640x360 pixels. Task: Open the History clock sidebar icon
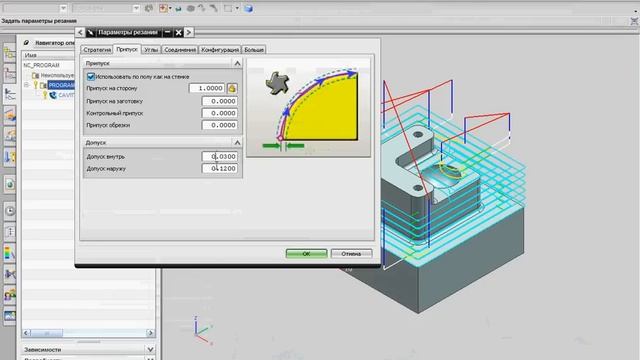coord(9,211)
